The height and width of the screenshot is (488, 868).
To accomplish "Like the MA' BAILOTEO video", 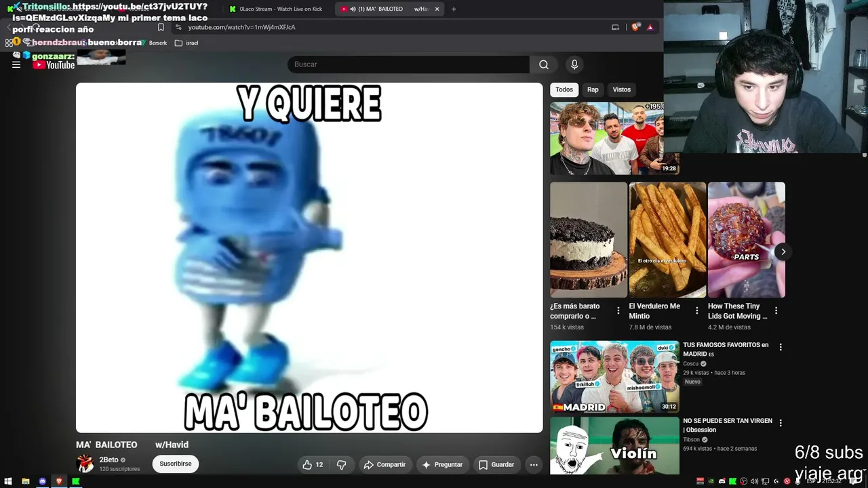I will pyautogui.click(x=313, y=464).
